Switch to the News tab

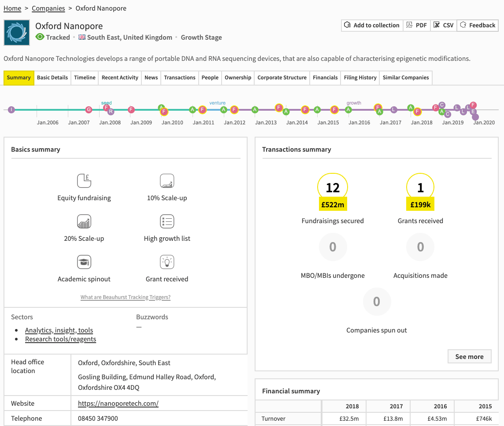coord(151,78)
